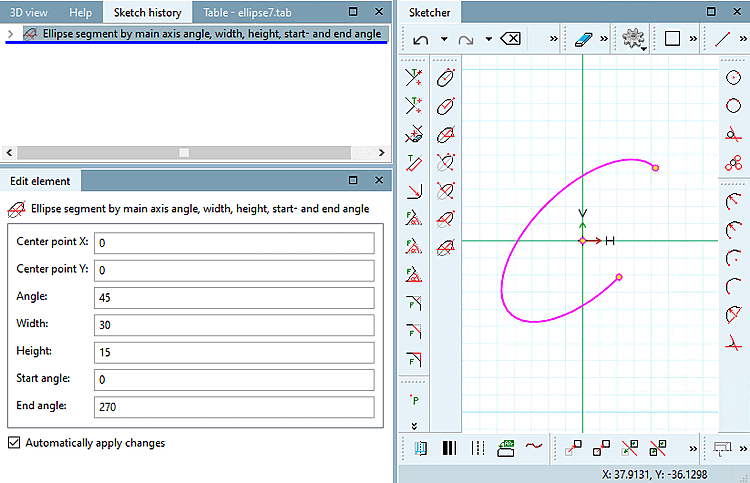Click the Sketch history horizontal scrollbar
The width and height of the screenshot is (750, 483).
pyautogui.click(x=183, y=152)
